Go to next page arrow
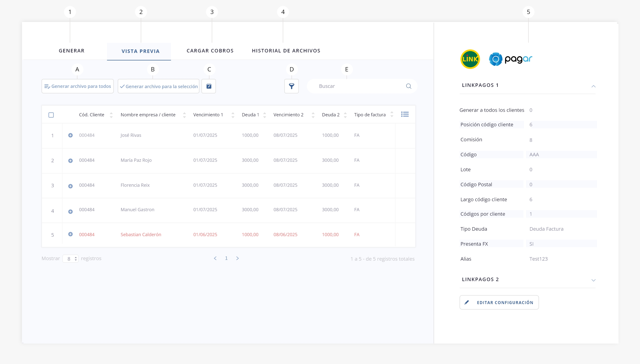 pos(237,258)
